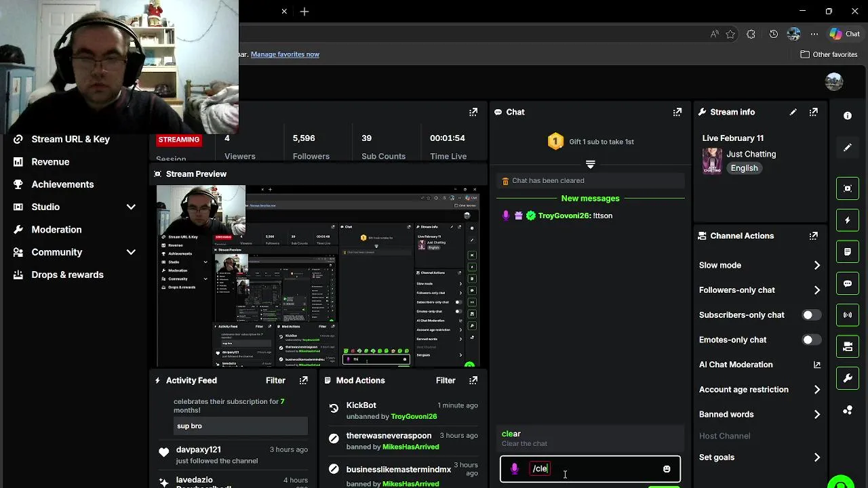Click the 5,596 Followers count
868x488 pixels.
coord(304,138)
